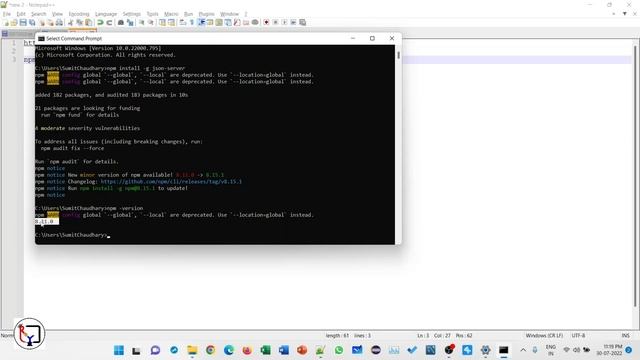The width and height of the screenshot is (640, 360).
Task: Open Find with the binoculars icon
Action: [121, 22]
